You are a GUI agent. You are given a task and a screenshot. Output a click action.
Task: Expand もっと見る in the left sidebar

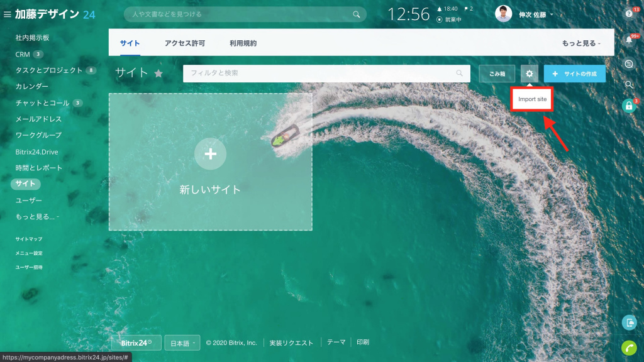37,216
